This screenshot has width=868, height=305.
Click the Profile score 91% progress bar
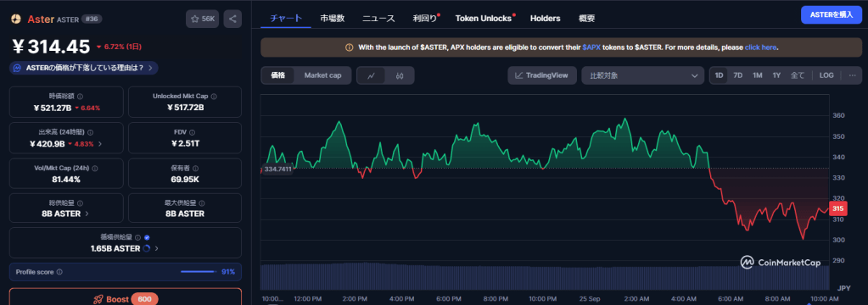(199, 272)
